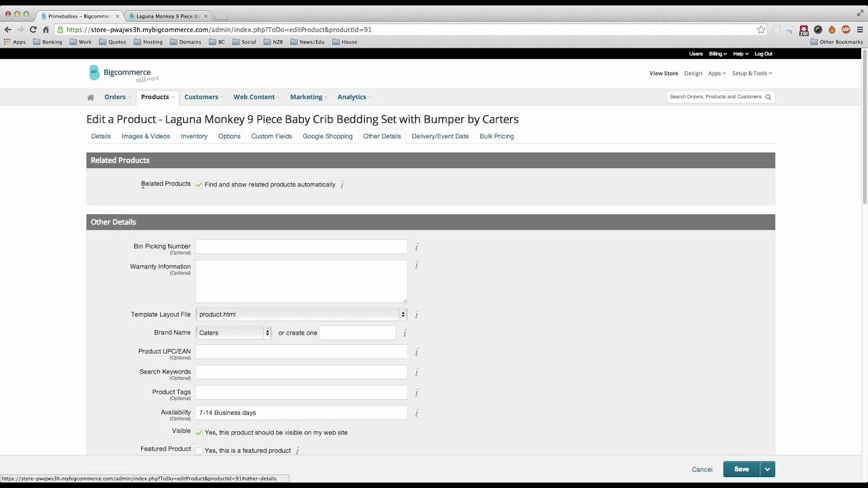Screen dimensions: 868x488
Task: Click the Save button
Action: click(742, 469)
